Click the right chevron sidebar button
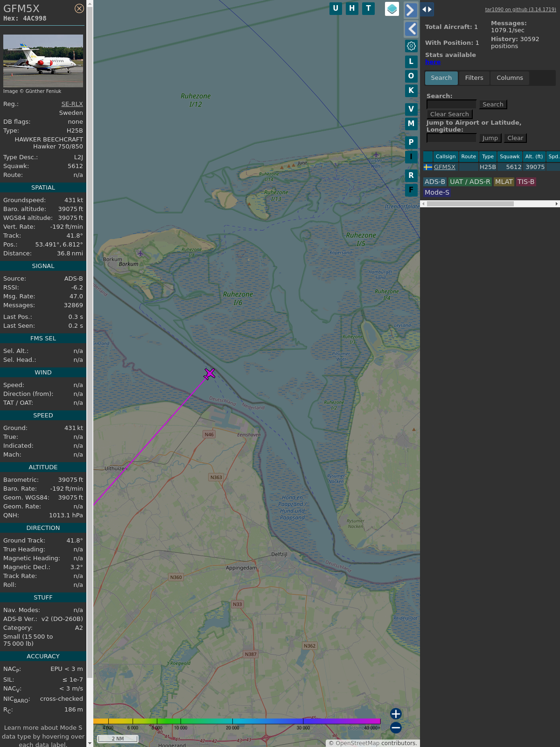The width and height of the screenshot is (560, 747). point(411,10)
